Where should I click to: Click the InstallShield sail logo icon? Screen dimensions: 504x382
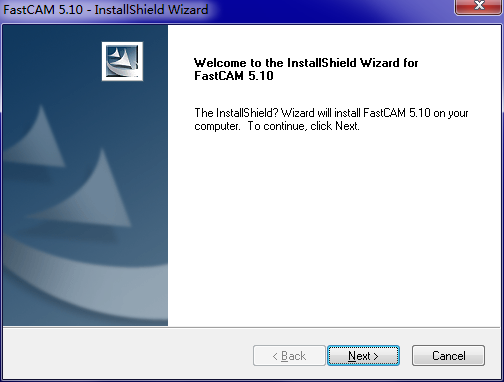coord(122,61)
